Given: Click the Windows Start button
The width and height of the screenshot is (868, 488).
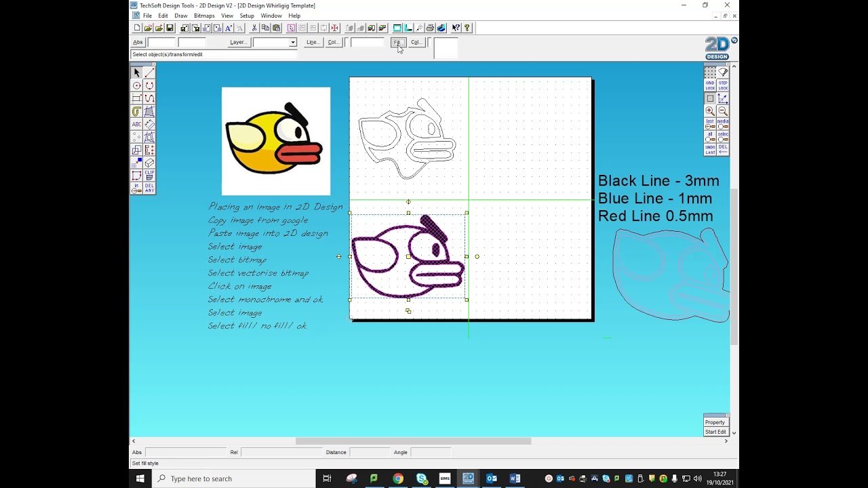Looking at the screenshot, I should [x=140, y=479].
